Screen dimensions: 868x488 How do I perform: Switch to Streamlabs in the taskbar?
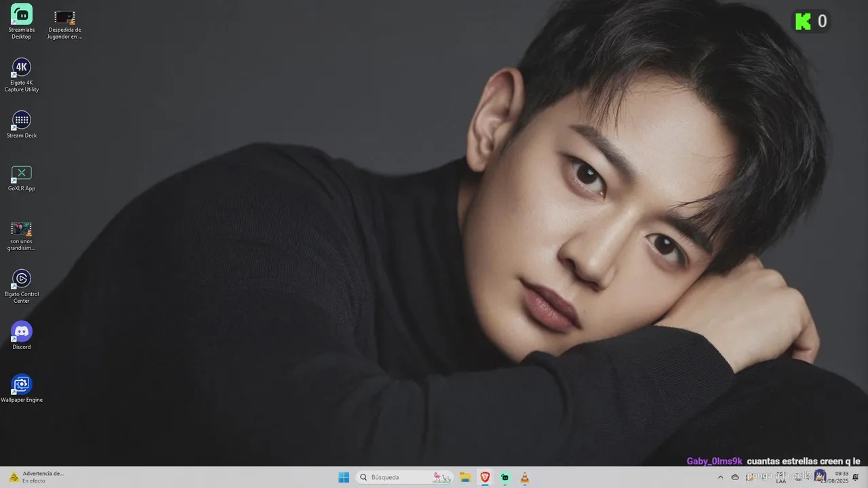click(505, 477)
